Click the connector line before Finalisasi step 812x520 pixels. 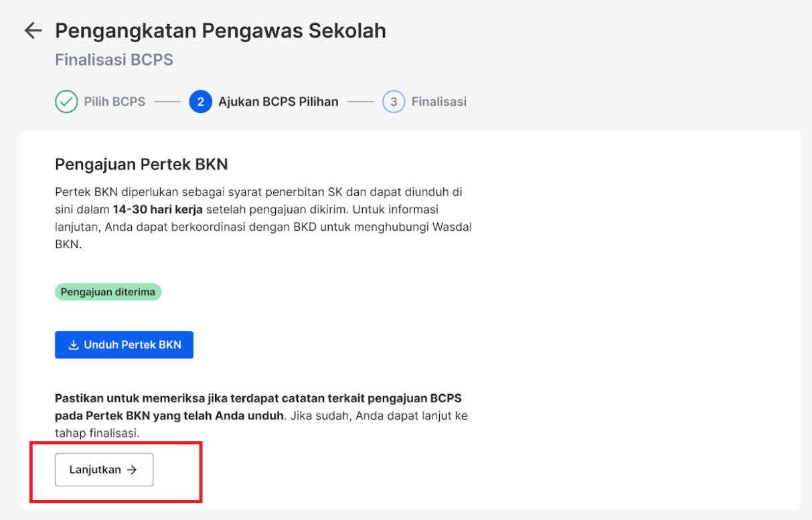coord(360,102)
